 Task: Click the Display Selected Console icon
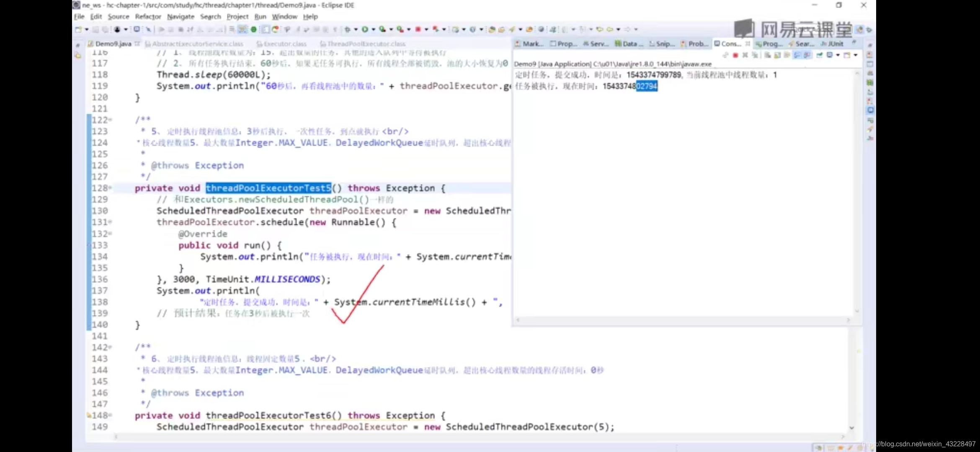829,55
